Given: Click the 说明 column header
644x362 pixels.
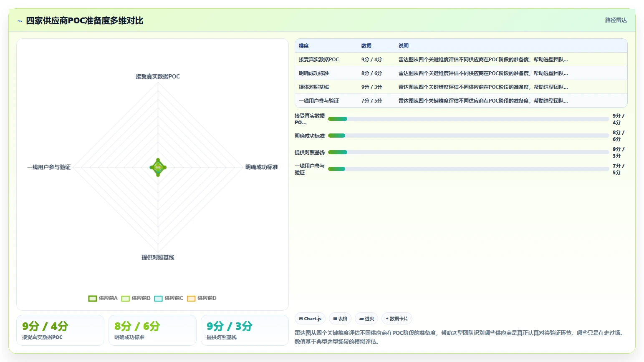Looking at the screenshot, I should [x=404, y=46].
